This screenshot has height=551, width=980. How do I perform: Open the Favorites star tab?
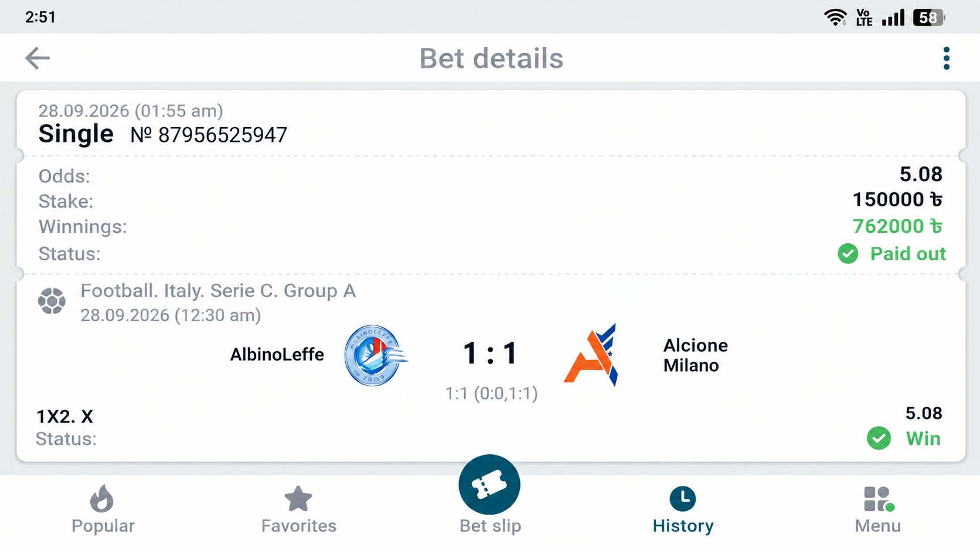tap(298, 509)
